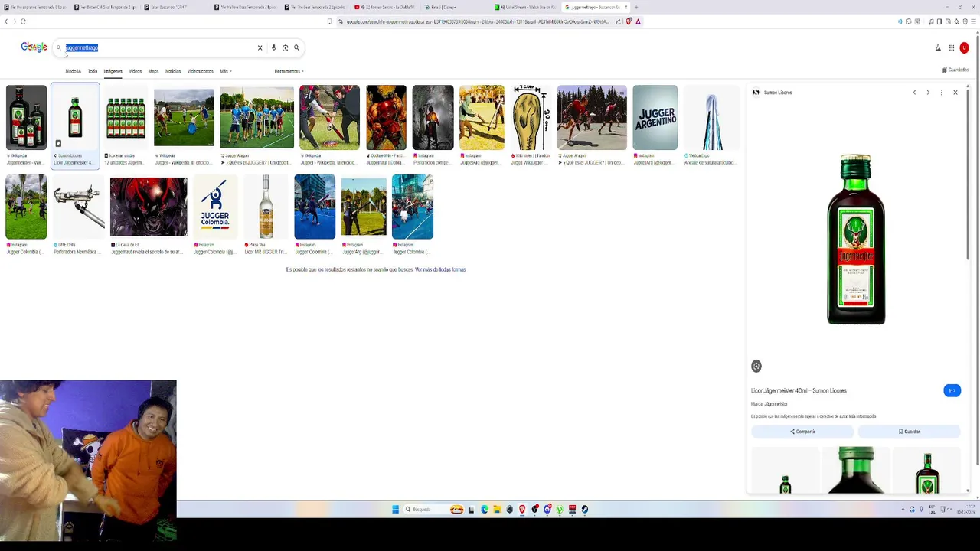Search inside image with Lens button
Screen dimensions: 980x551
[756, 366]
